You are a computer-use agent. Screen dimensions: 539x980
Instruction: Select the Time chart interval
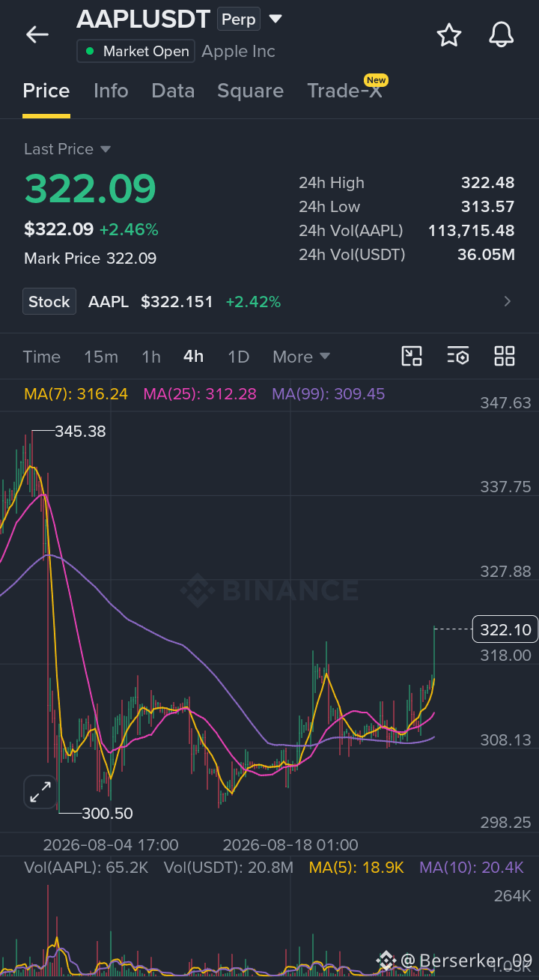pos(42,357)
